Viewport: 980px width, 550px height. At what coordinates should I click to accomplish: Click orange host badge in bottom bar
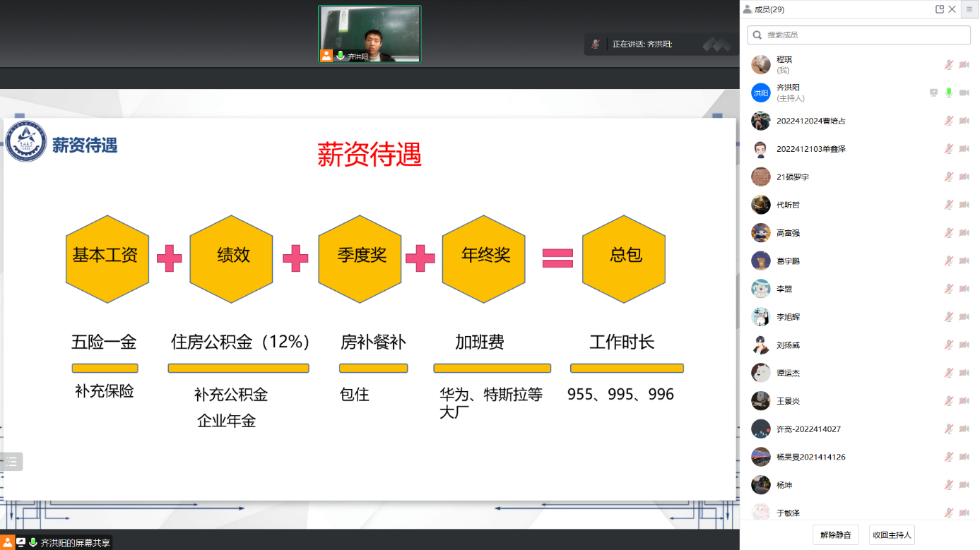pos(8,542)
